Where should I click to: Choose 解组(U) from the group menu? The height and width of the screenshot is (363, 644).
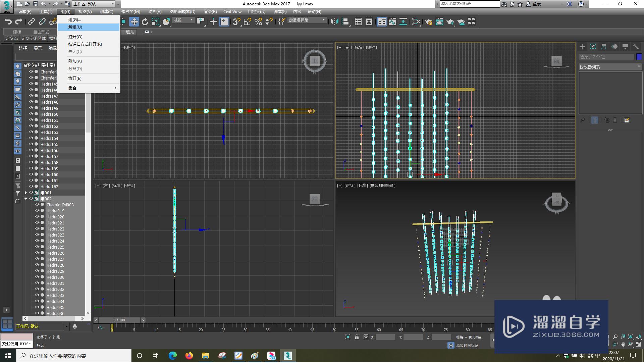coord(89,27)
